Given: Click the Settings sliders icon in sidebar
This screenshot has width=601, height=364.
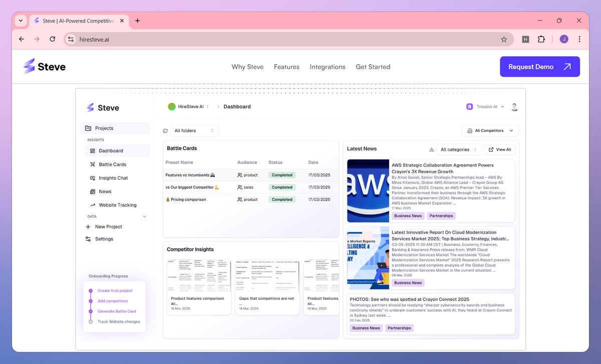Looking at the screenshot, I should click(x=88, y=239).
